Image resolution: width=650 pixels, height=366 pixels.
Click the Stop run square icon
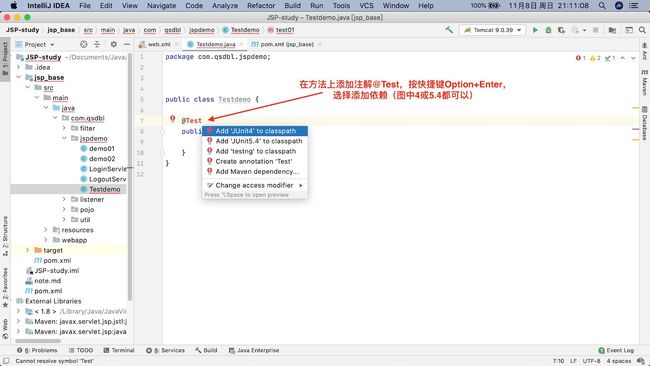595,30
